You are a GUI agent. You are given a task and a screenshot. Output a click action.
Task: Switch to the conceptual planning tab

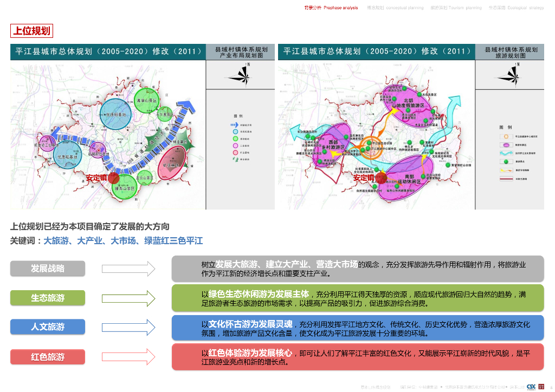395,8
